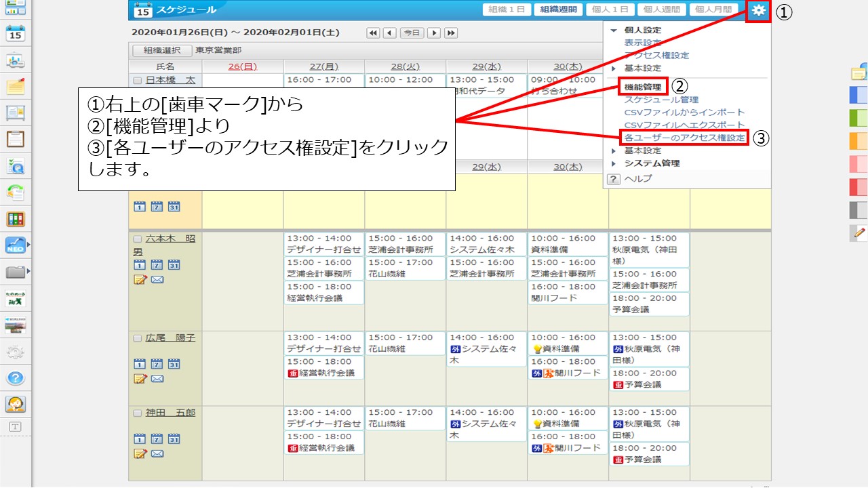
Task: Select the checkbox for 神田 五郎
Action: click(138, 413)
